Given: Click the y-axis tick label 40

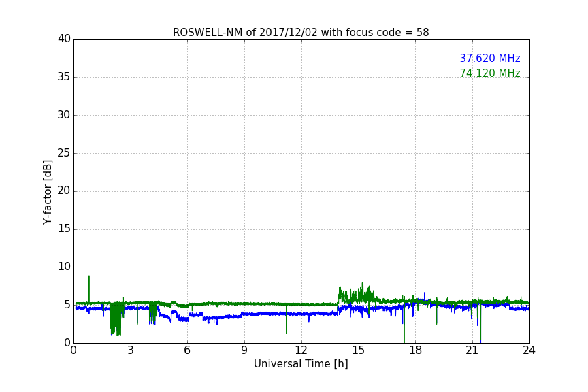Looking at the screenshot, I should 64,39.
